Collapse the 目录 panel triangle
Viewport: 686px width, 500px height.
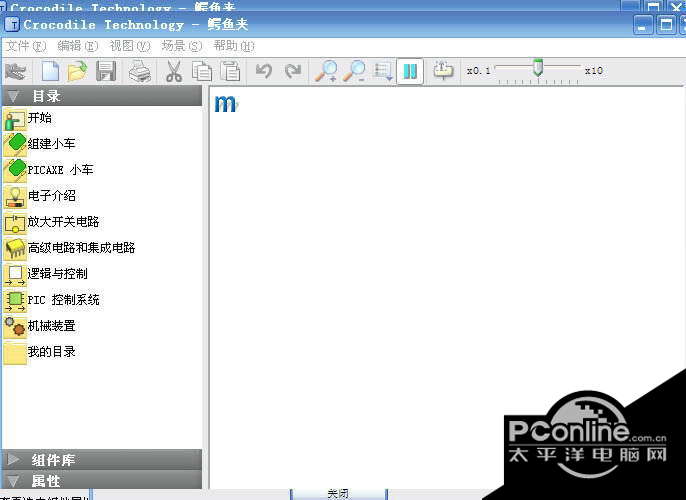click(x=14, y=96)
